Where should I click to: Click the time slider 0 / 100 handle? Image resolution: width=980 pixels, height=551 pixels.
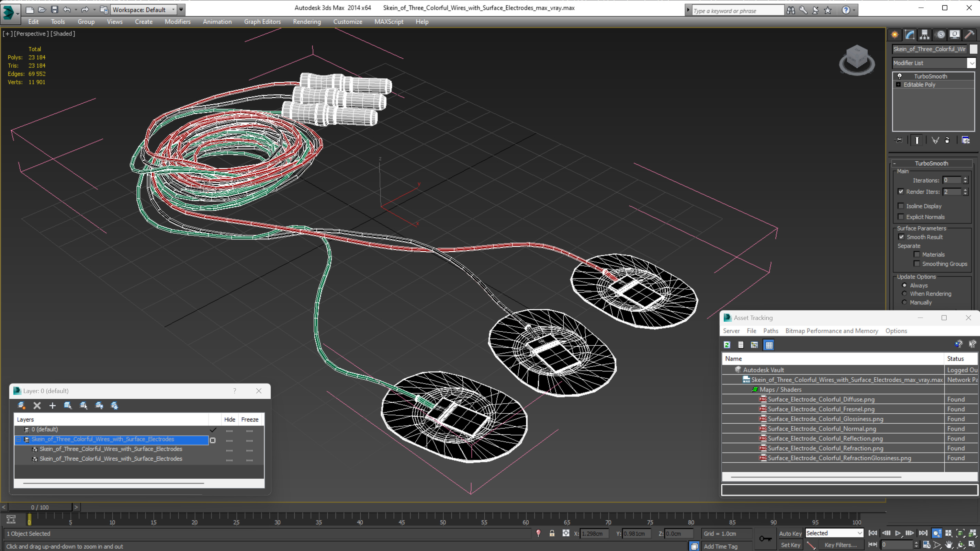(40, 507)
